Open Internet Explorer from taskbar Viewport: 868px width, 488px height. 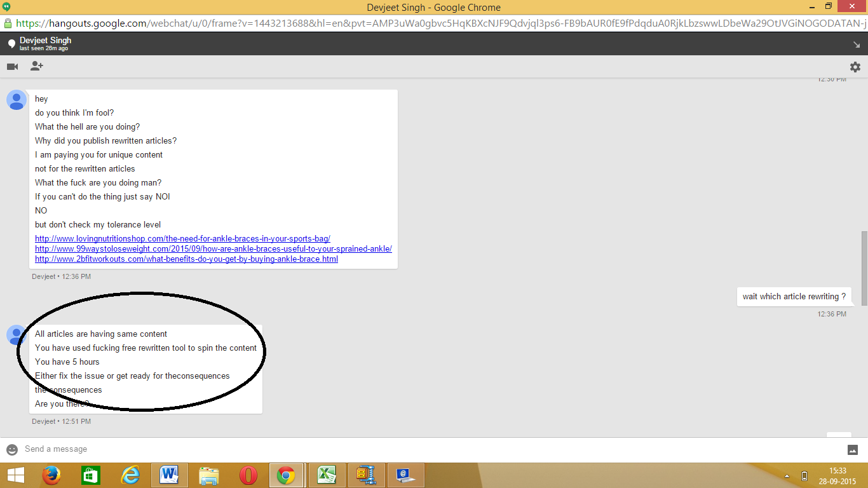tap(130, 475)
